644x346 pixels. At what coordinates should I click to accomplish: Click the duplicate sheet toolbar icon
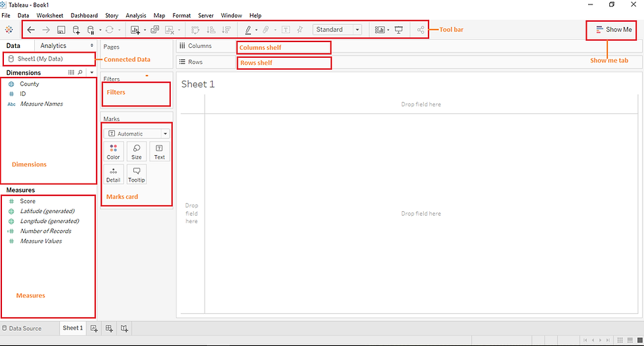(x=155, y=30)
